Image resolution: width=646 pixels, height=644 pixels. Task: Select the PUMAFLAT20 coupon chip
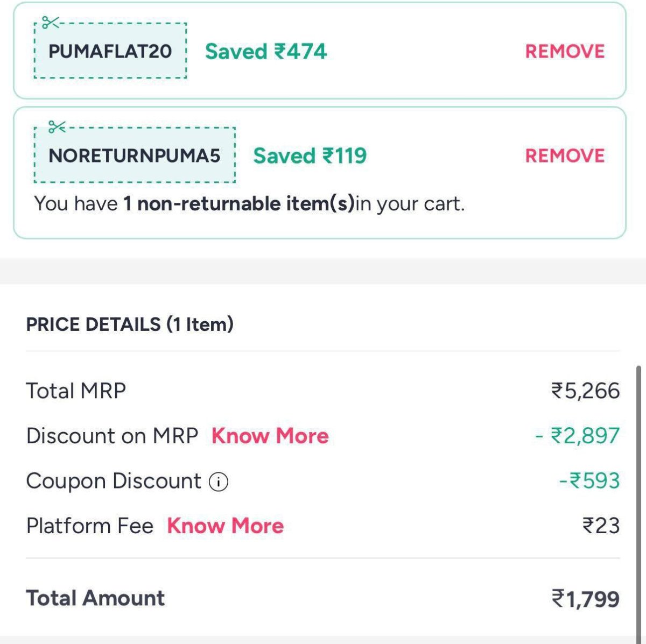[110, 52]
